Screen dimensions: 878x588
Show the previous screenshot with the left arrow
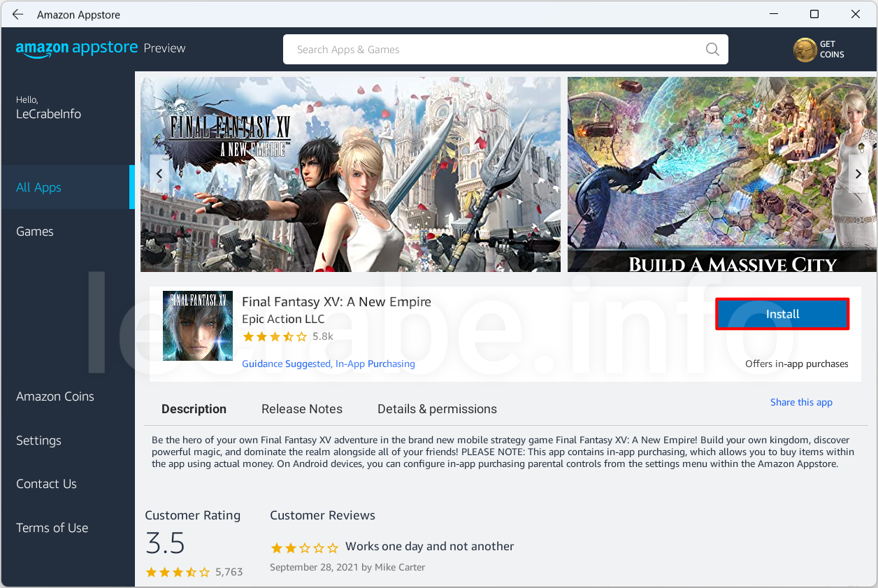tap(159, 173)
